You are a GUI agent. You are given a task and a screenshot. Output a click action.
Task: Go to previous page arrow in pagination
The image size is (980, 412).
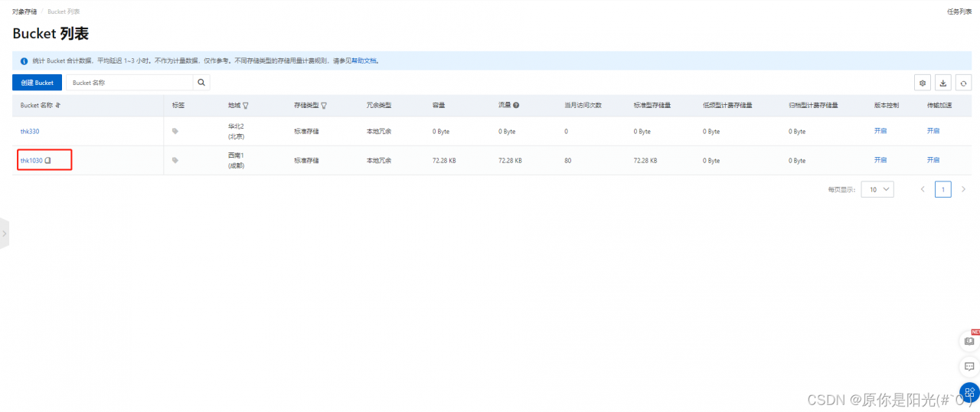coord(923,189)
